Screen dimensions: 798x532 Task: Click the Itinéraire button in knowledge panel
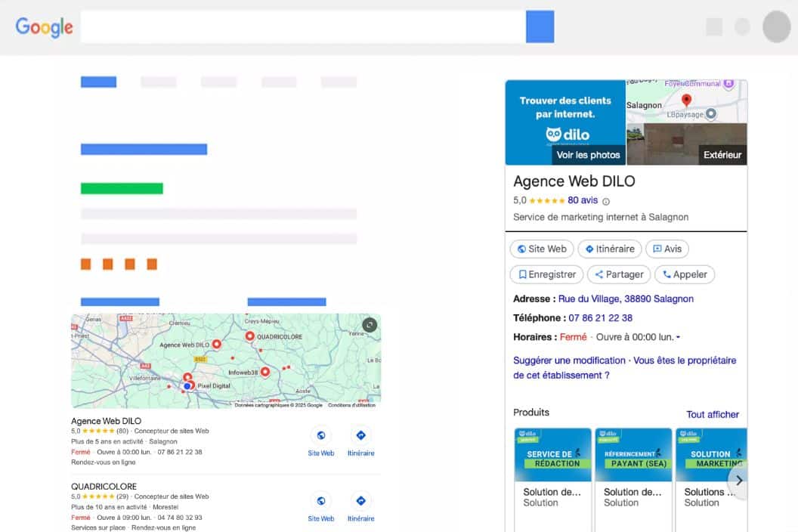610,249
